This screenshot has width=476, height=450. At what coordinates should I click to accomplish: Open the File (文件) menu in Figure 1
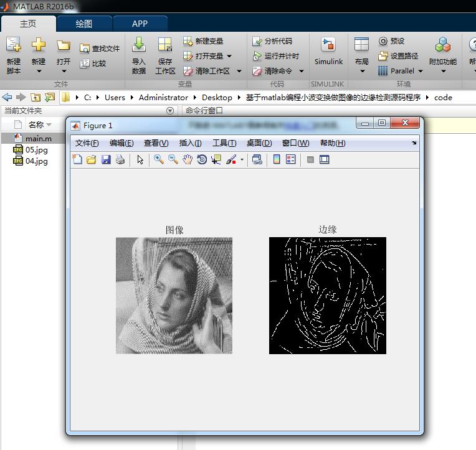87,143
